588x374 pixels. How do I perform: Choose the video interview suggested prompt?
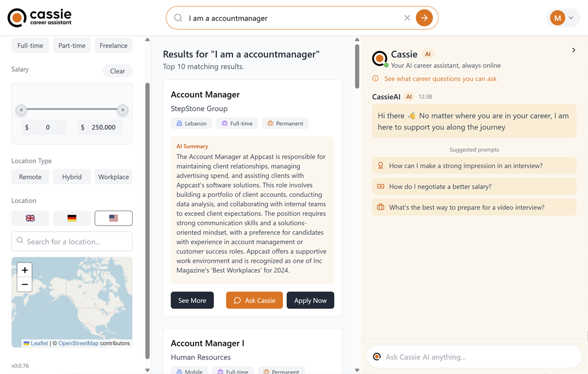pyautogui.click(x=474, y=207)
